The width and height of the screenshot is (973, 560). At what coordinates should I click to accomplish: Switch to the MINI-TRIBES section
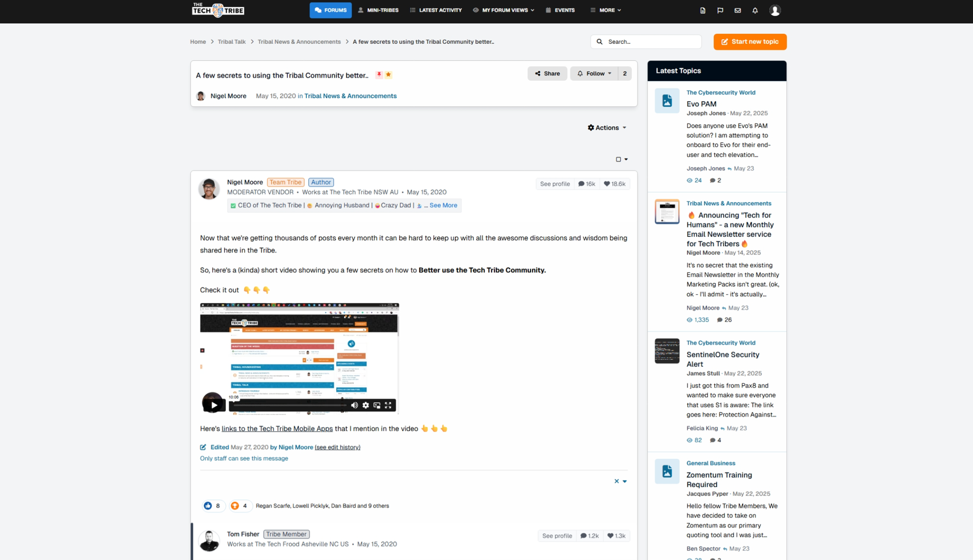tap(378, 10)
